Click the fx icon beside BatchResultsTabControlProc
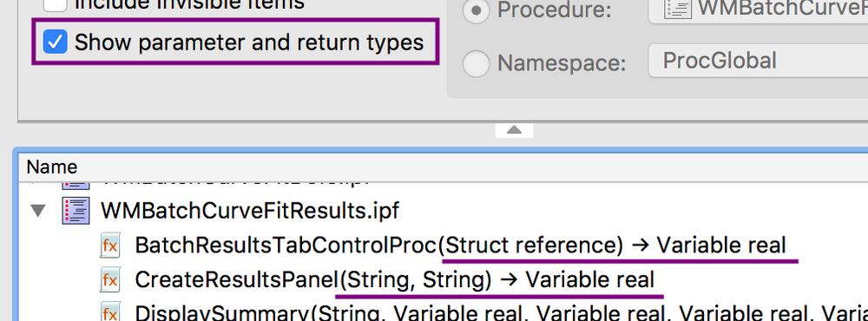Viewport: 868px width, 321px height. (x=110, y=246)
